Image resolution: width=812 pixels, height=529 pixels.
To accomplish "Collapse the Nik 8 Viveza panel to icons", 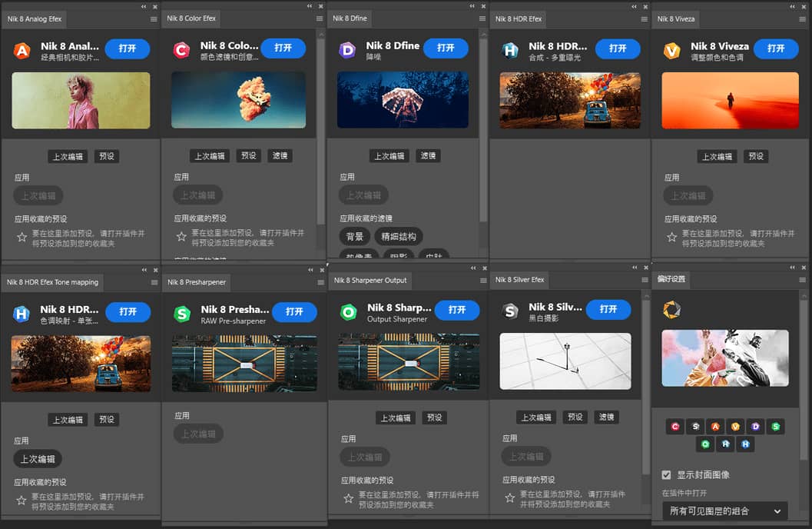I will coord(792,6).
